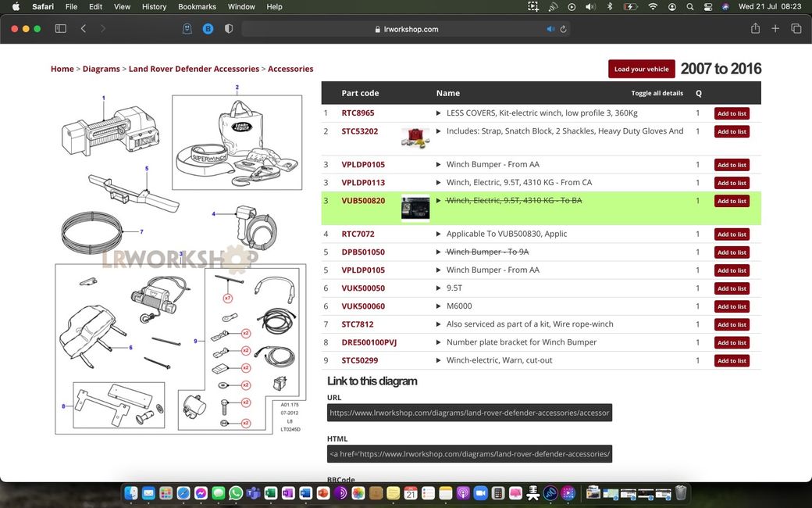Click the blue B extension icon
Image resolution: width=812 pixels, height=508 pixels.
(208, 28)
